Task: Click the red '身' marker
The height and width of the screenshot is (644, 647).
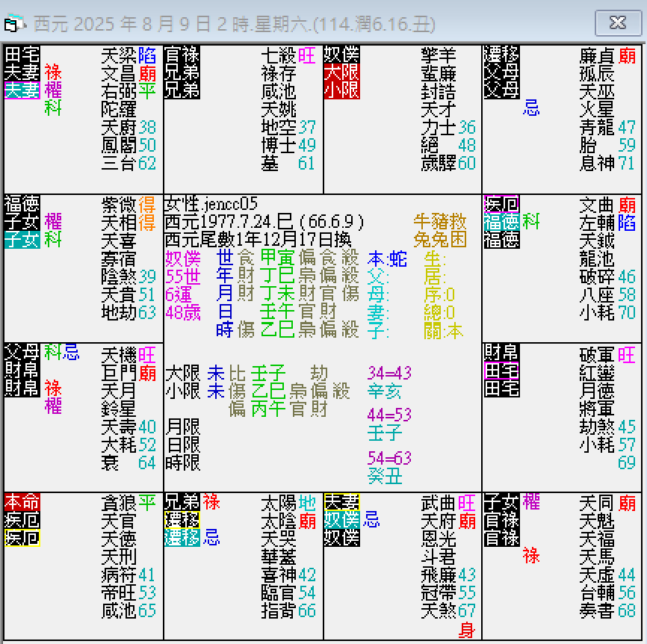Action: [467, 631]
